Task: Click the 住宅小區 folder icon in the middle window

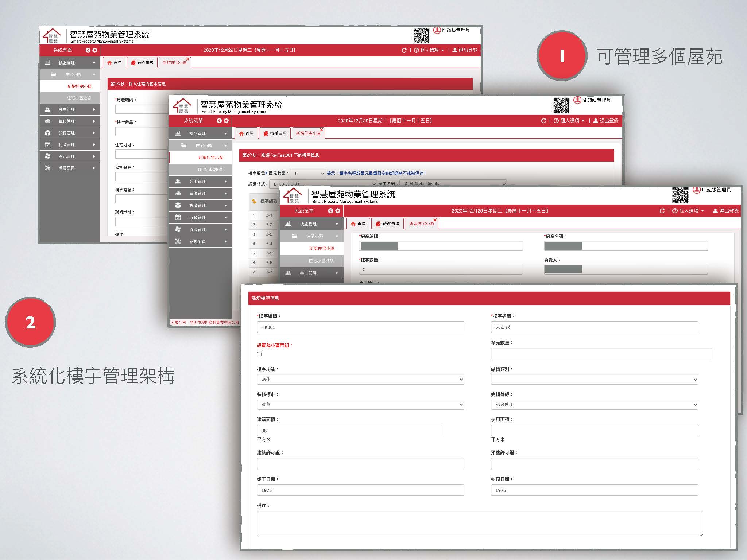Action: pyautogui.click(x=184, y=145)
